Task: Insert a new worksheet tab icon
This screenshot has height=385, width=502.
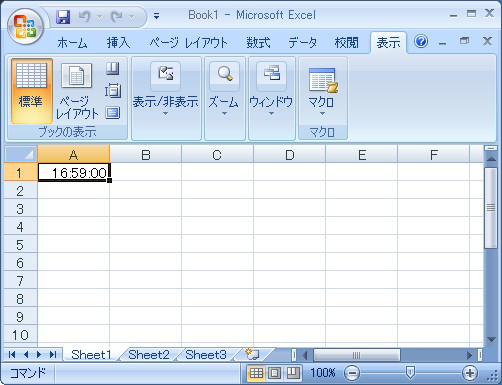Action: tap(252, 354)
